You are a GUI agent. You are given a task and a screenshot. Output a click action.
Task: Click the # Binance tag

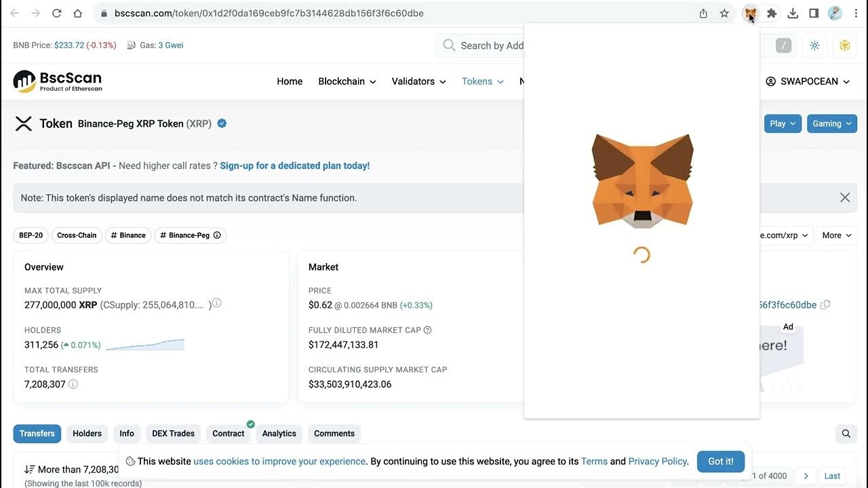point(128,235)
